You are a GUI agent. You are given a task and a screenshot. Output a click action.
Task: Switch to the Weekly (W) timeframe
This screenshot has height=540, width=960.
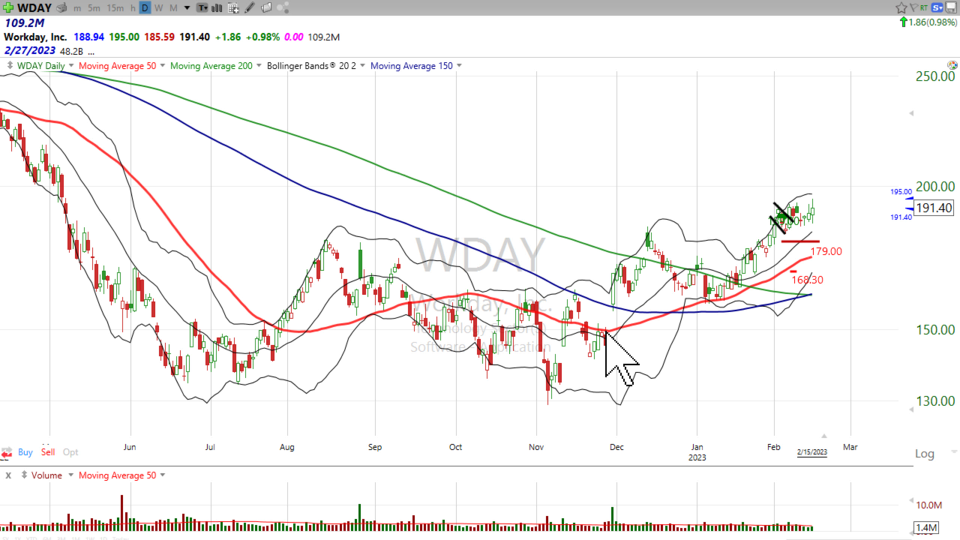pyautogui.click(x=159, y=8)
